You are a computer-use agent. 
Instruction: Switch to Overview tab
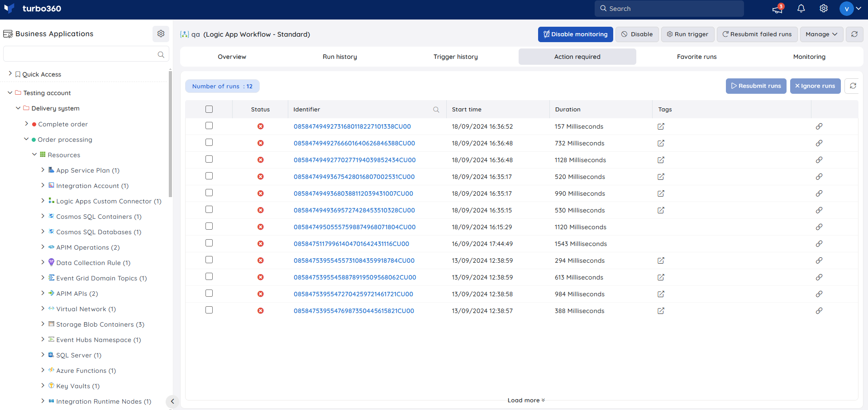click(x=232, y=57)
